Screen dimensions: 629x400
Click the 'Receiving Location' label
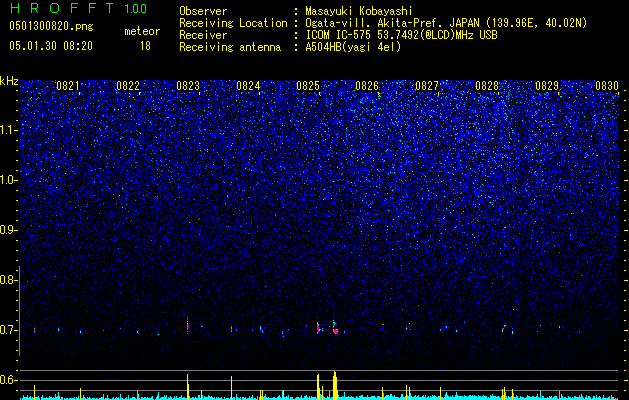(233, 23)
